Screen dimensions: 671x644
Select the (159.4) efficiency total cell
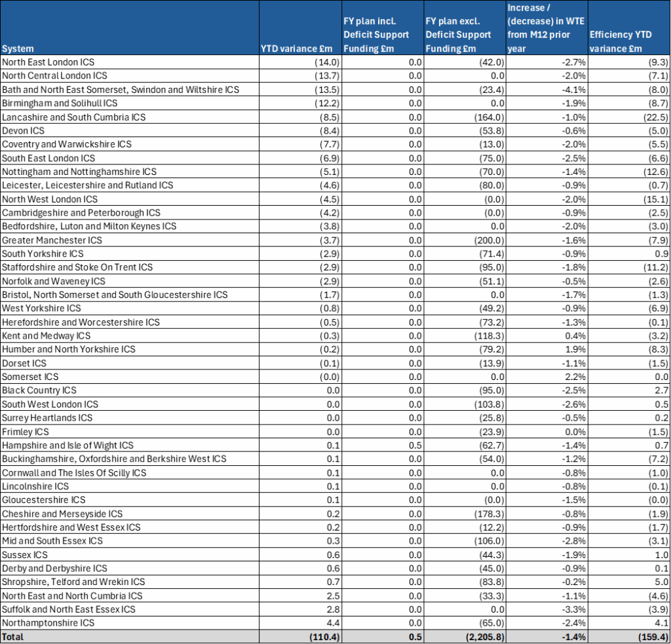[x=630, y=637]
